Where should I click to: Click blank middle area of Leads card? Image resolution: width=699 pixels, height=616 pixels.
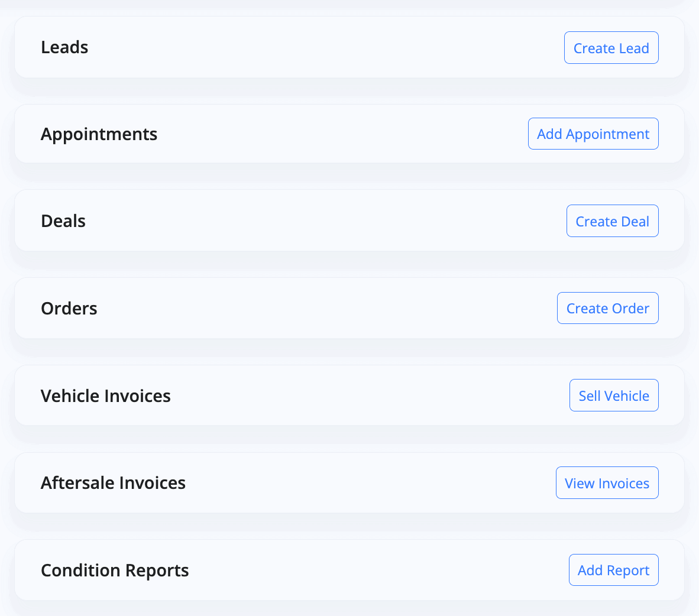(x=325, y=47)
